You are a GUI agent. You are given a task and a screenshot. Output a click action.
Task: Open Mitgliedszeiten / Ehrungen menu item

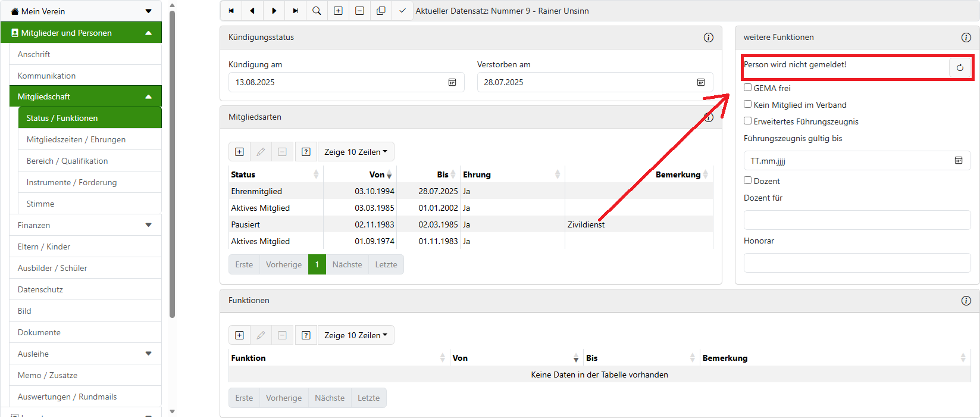click(x=76, y=139)
